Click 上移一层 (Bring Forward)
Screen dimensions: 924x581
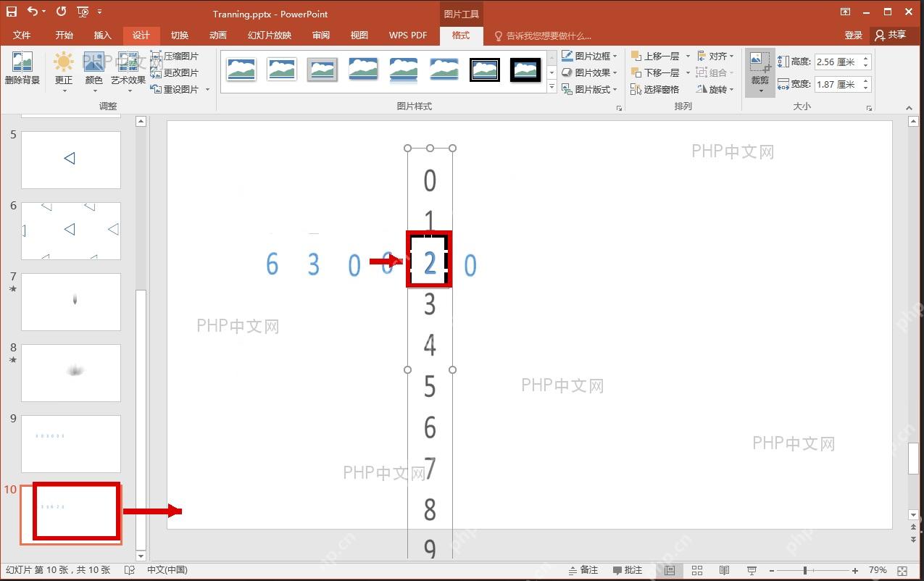(x=656, y=56)
